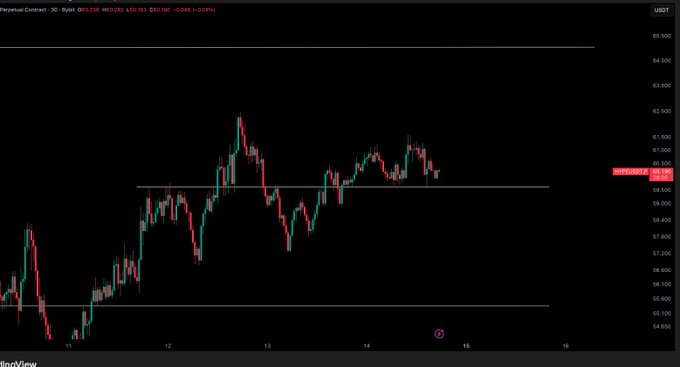Open the USDT currency selector
The image size is (680, 367).
(x=661, y=10)
